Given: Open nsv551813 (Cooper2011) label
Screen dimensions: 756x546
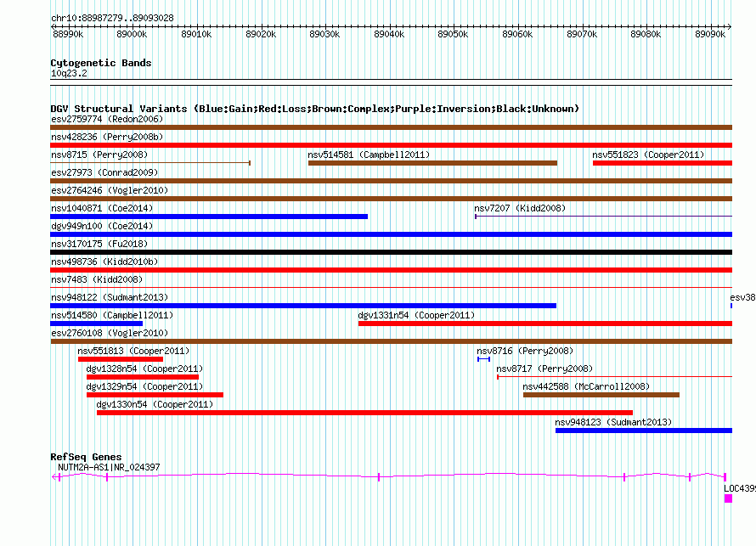Looking at the screenshot, I should pos(133,351).
